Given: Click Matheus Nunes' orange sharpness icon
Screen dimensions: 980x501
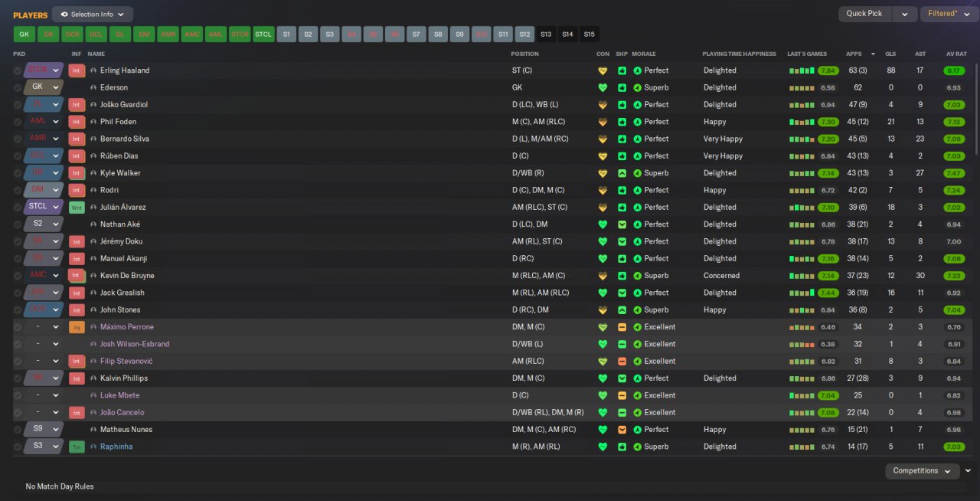Looking at the screenshot, I should [622, 430].
